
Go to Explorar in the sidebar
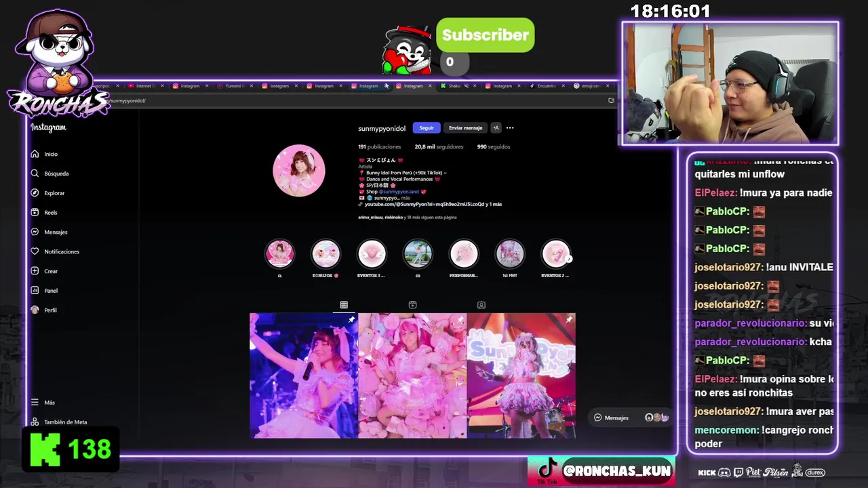point(47,193)
